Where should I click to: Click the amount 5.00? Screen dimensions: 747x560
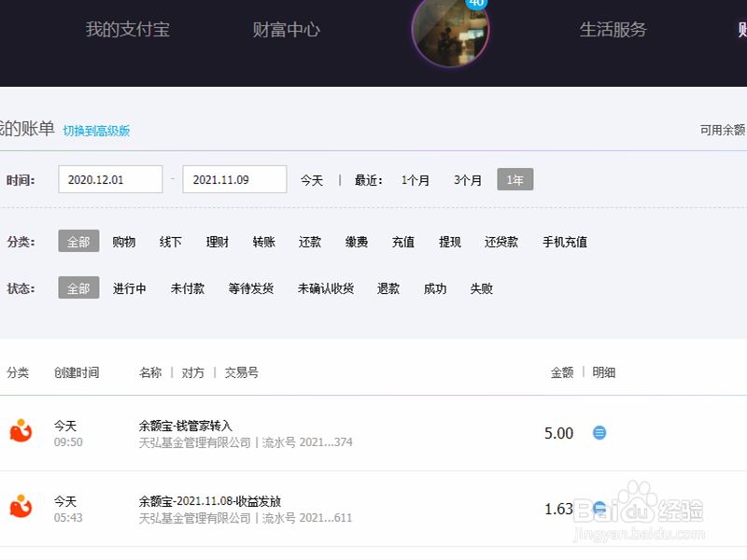(558, 433)
